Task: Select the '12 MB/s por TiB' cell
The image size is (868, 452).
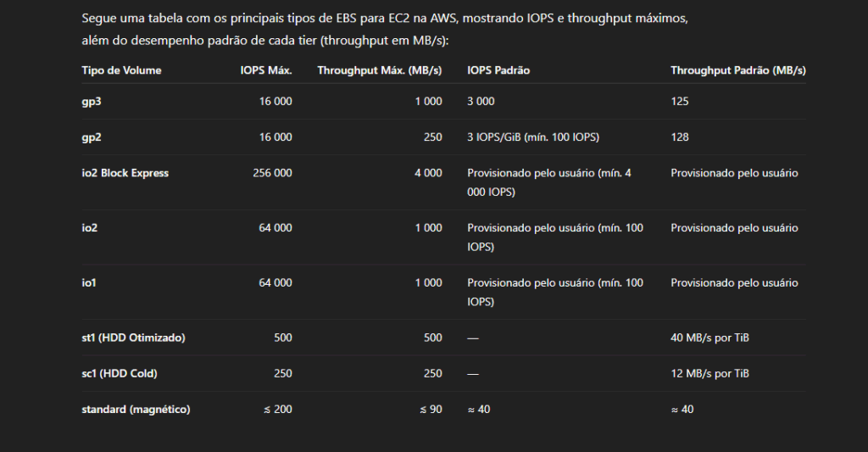Action: pyautogui.click(x=709, y=374)
